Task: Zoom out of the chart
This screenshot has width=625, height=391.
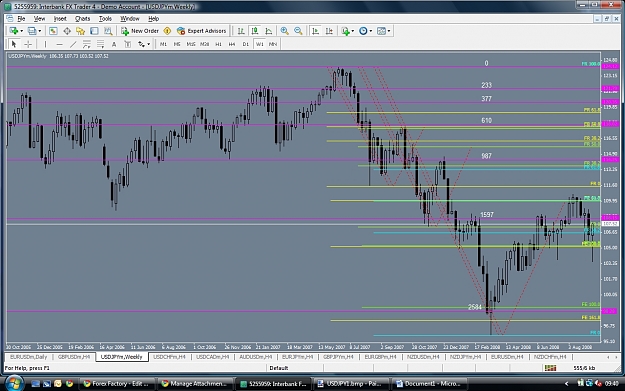Action: pyautogui.click(x=298, y=31)
